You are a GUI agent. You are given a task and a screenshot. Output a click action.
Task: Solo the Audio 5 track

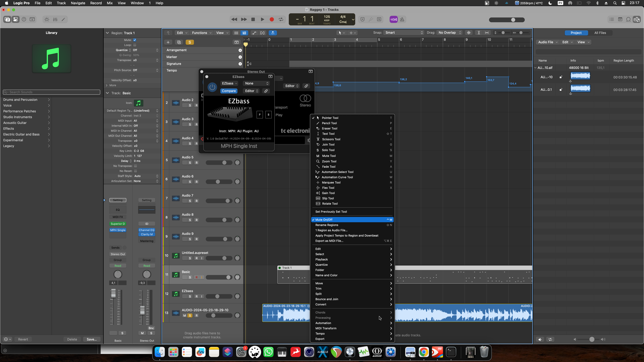tap(190, 163)
